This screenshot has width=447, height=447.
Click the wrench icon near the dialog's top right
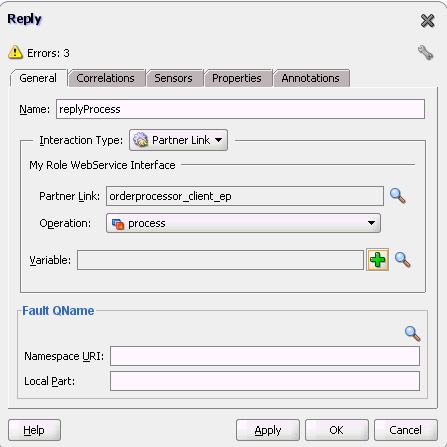point(426,53)
